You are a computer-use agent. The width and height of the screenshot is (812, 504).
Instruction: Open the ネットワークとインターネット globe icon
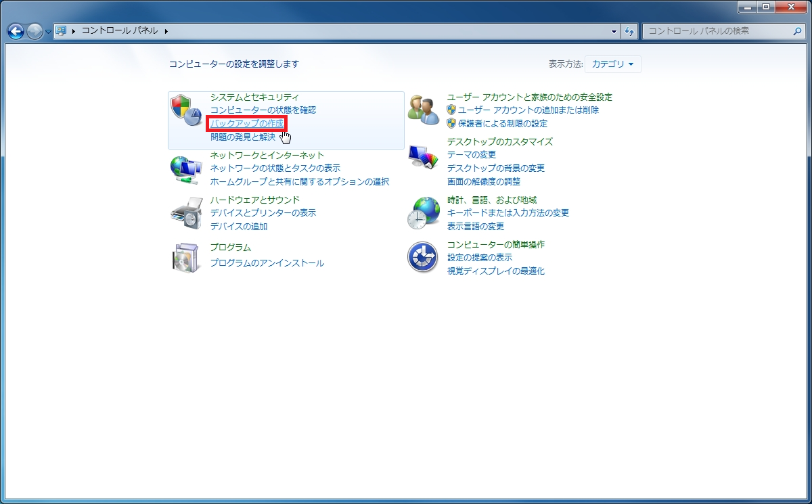(185, 169)
